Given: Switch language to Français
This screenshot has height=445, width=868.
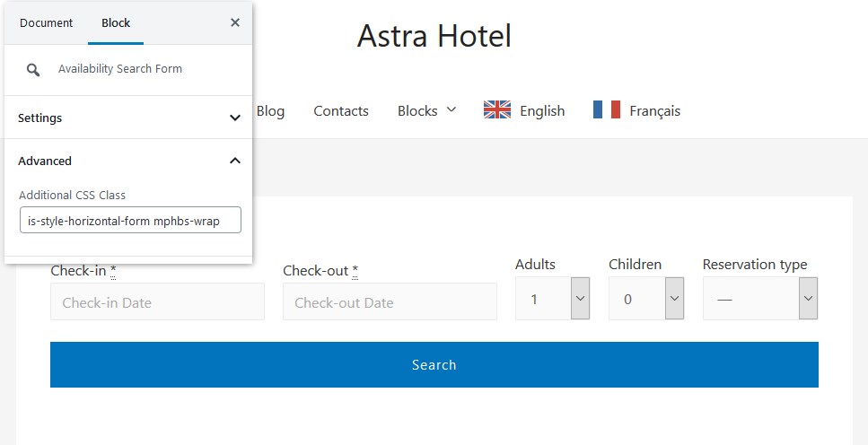Looking at the screenshot, I should [x=655, y=110].
